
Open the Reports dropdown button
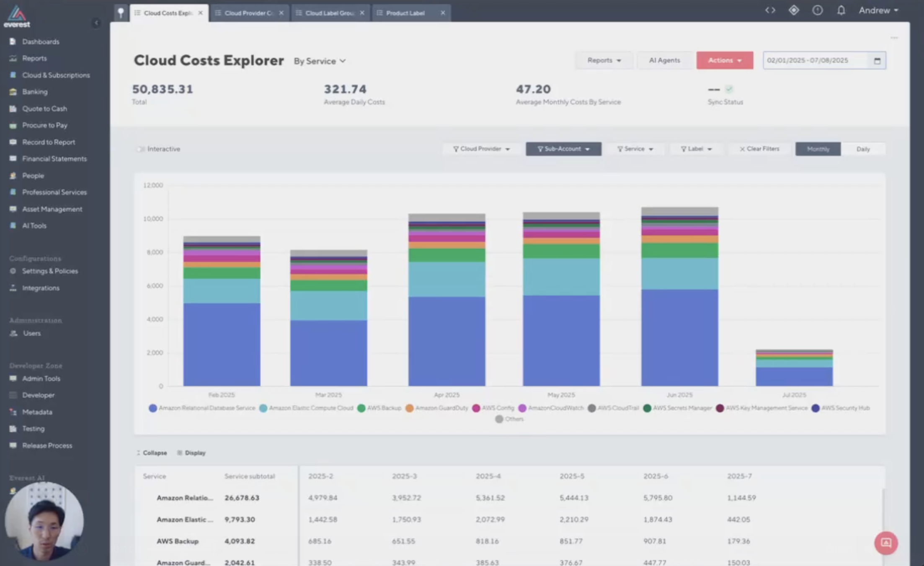click(604, 60)
